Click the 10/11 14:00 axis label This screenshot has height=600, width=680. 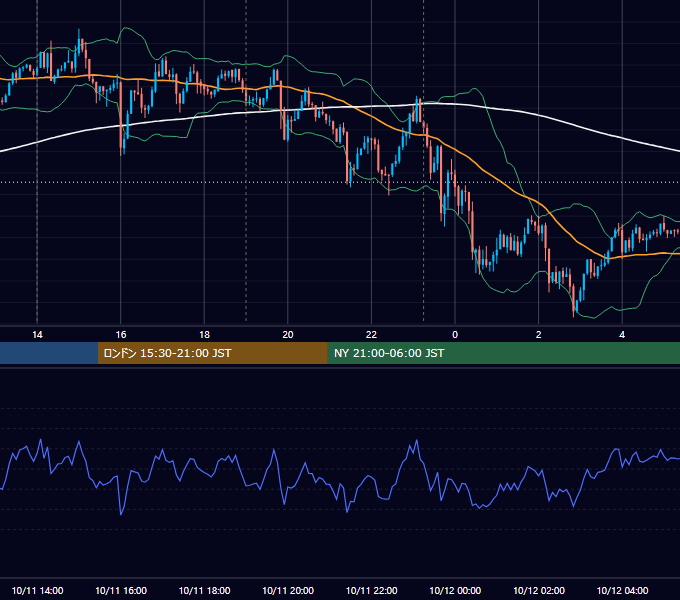(x=37, y=590)
